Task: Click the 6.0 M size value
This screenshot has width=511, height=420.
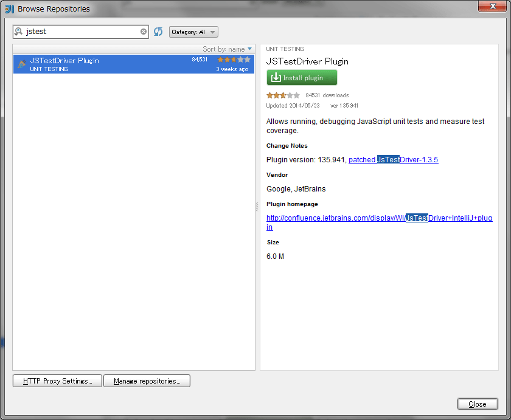Action: pyautogui.click(x=275, y=256)
